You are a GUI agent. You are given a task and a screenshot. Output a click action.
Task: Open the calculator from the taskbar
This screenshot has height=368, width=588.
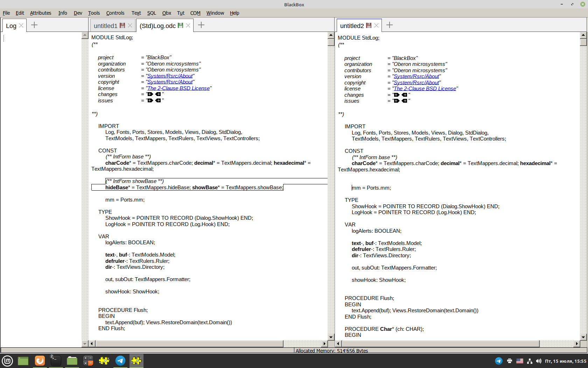coord(88,361)
